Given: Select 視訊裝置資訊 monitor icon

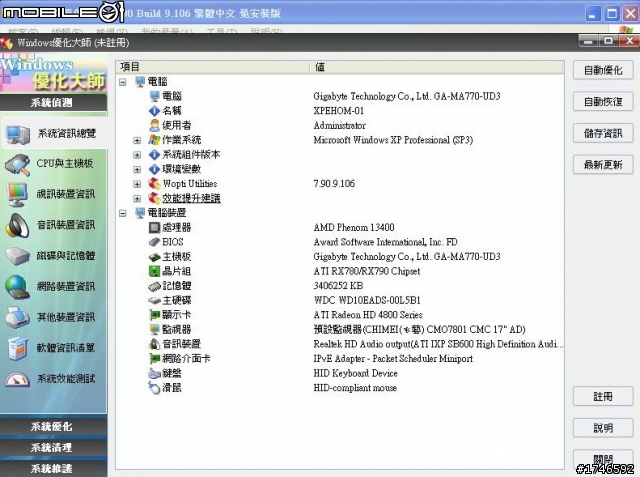Looking at the screenshot, I should [x=17, y=195].
